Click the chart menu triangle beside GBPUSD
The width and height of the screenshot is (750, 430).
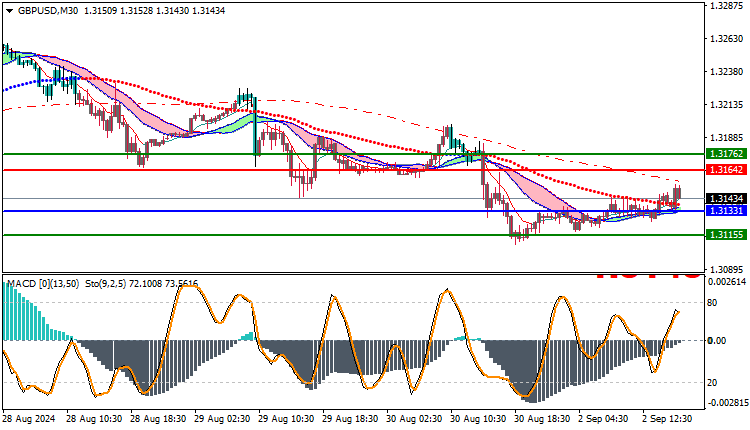pyautogui.click(x=10, y=11)
